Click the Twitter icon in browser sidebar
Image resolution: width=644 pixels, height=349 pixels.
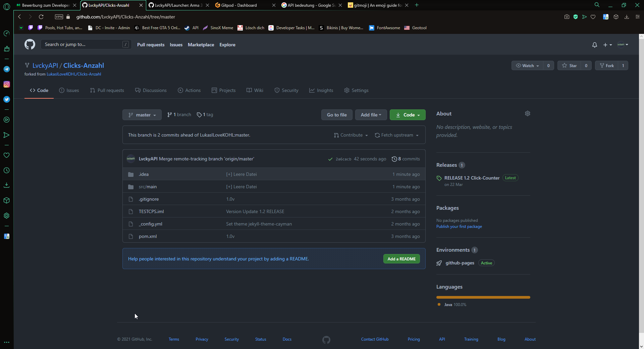point(6,99)
